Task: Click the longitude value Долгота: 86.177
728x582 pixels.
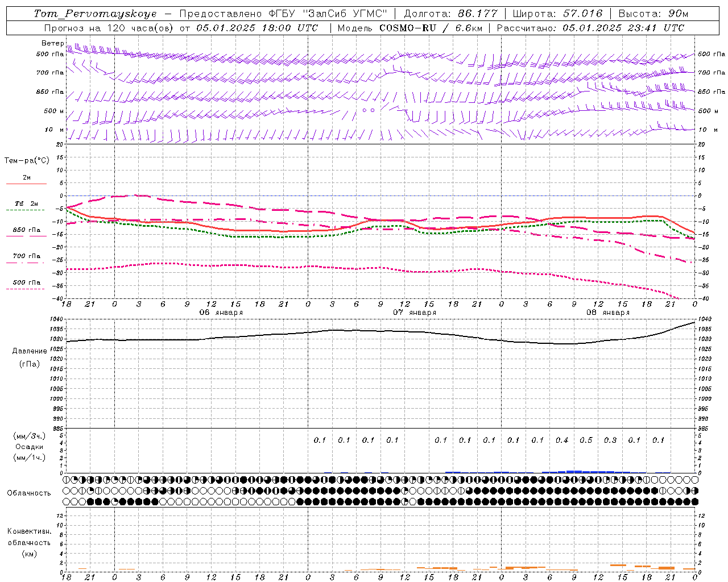Action: 450,14
